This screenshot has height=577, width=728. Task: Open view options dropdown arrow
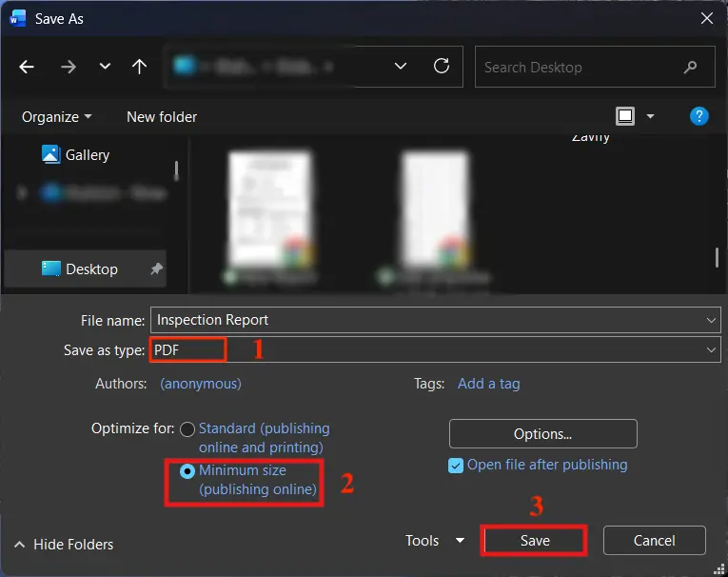coord(650,116)
